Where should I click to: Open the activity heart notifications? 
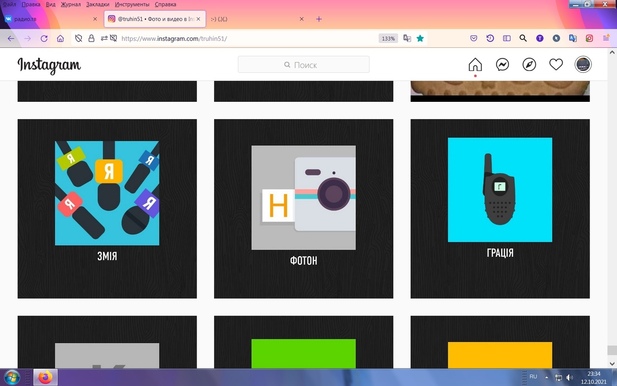(x=556, y=65)
